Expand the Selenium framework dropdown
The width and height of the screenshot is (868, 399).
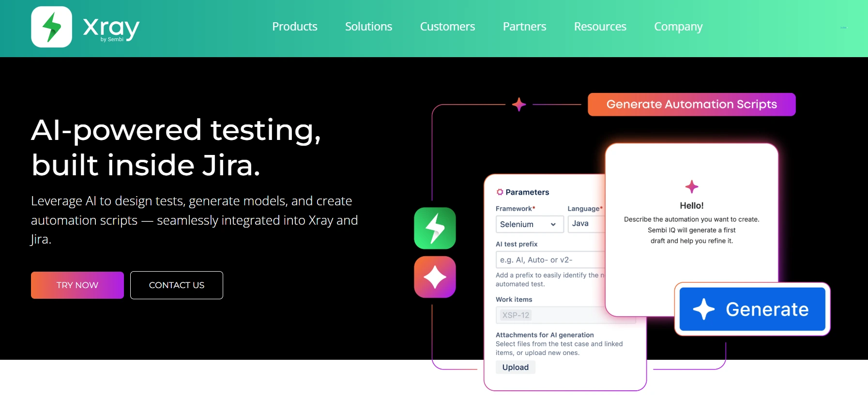coord(530,224)
